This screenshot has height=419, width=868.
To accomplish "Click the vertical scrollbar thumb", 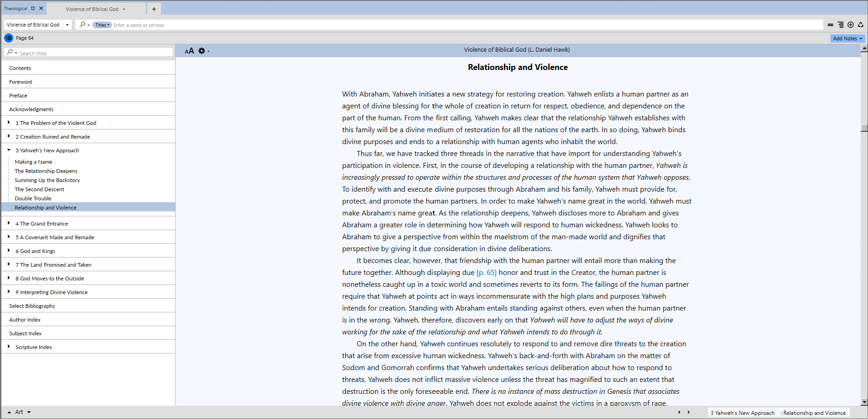I will click(864, 128).
